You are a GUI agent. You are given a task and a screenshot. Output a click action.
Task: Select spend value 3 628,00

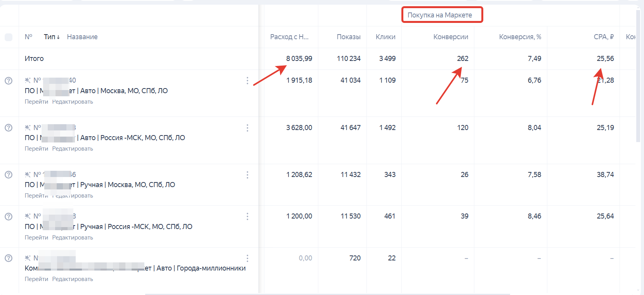click(x=299, y=128)
